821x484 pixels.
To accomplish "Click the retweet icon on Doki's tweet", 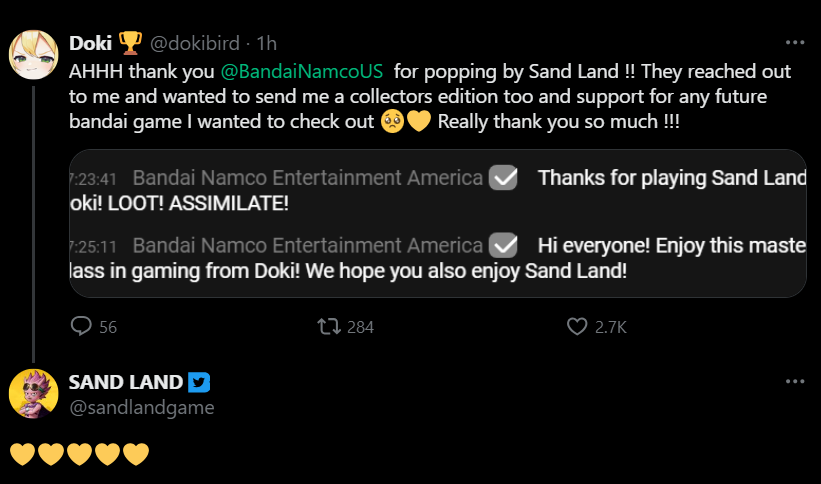I will [x=327, y=326].
